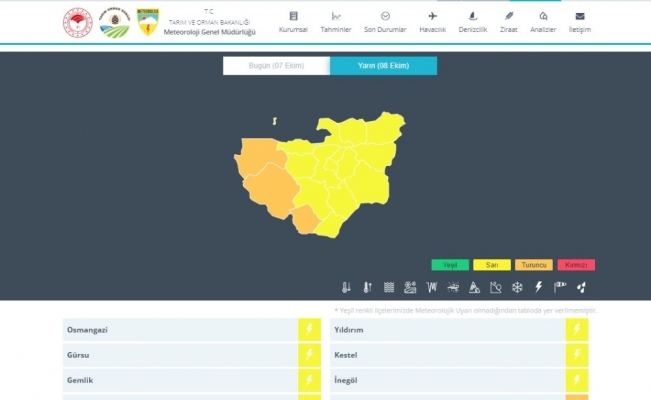651x400 pixels.
Task: Open the Kurumsal menu
Action: coord(293,22)
